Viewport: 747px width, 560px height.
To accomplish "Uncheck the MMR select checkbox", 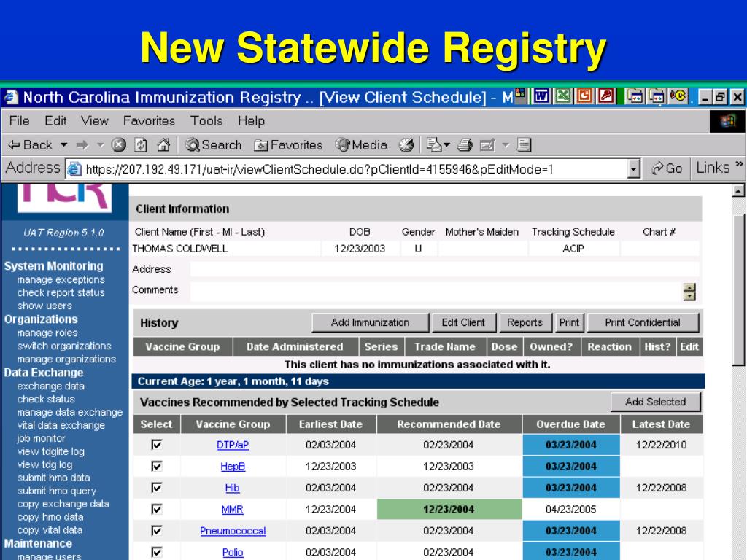I will [x=157, y=508].
